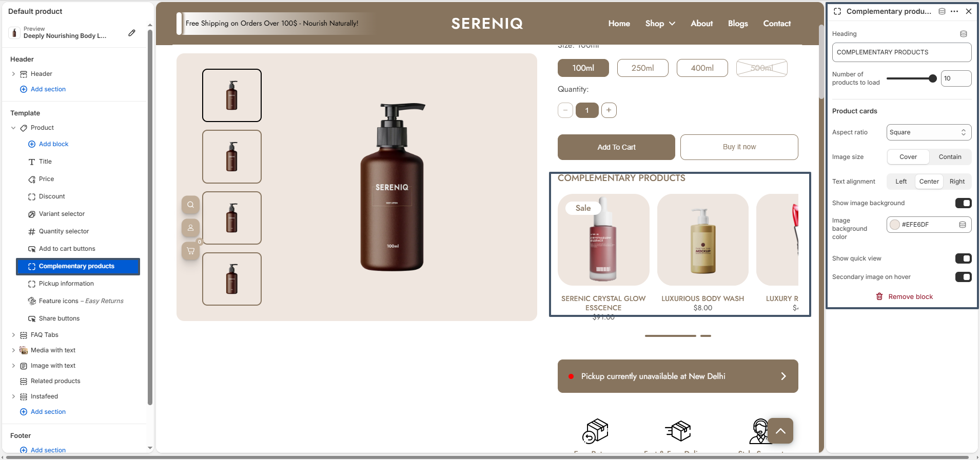Click the first product thumbnail image
Screen dimensions: 980x460
tap(232, 95)
